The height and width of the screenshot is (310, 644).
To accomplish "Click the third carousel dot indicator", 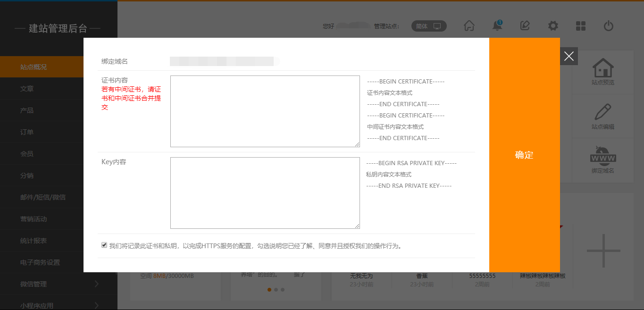I will 283,290.
